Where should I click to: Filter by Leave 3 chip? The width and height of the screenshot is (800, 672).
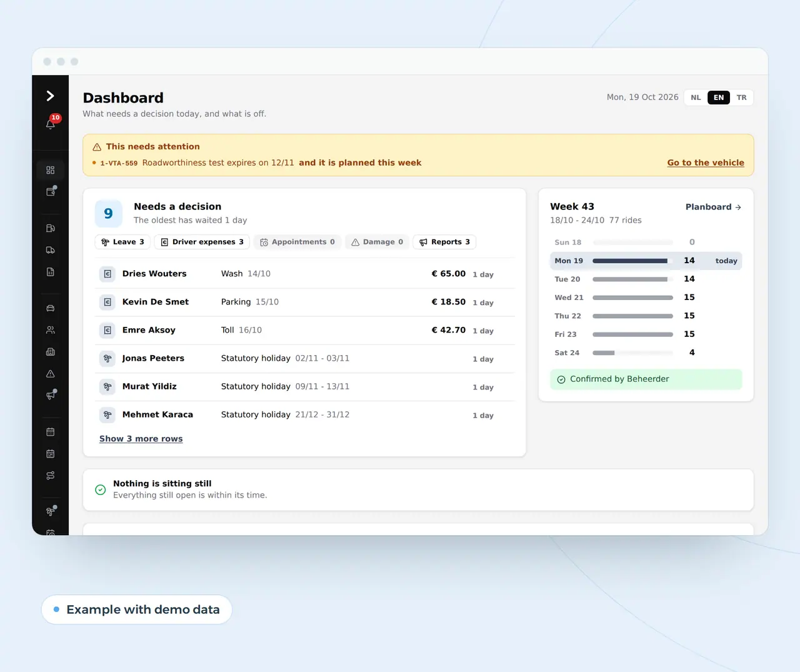pos(122,242)
